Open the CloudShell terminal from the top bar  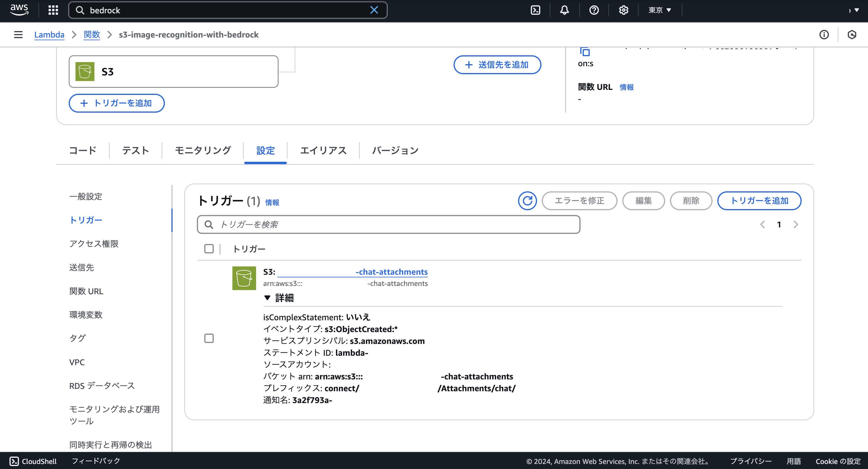[x=536, y=10]
